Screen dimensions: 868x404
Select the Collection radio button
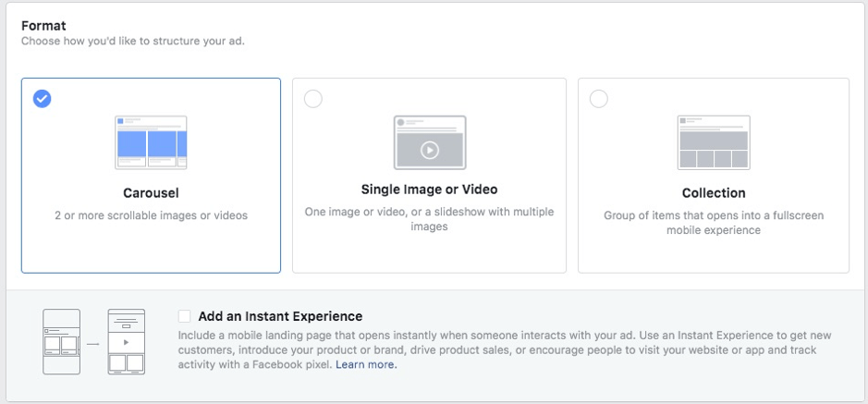pyautogui.click(x=598, y=99)
